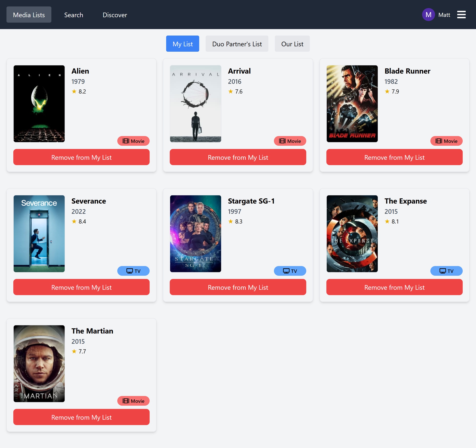Screen dimensions: 476x448
Task: Click the star rating icon for Alien
Action: (x=74, y=91)
